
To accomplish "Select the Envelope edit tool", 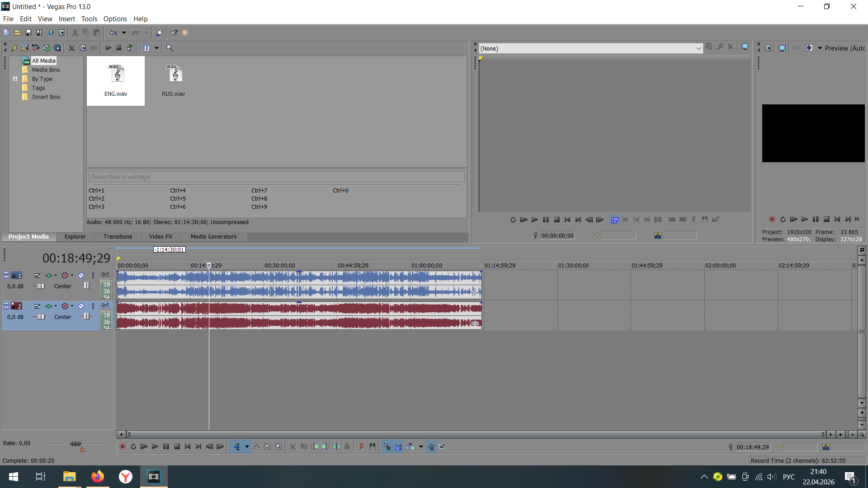I will (257, 447).
